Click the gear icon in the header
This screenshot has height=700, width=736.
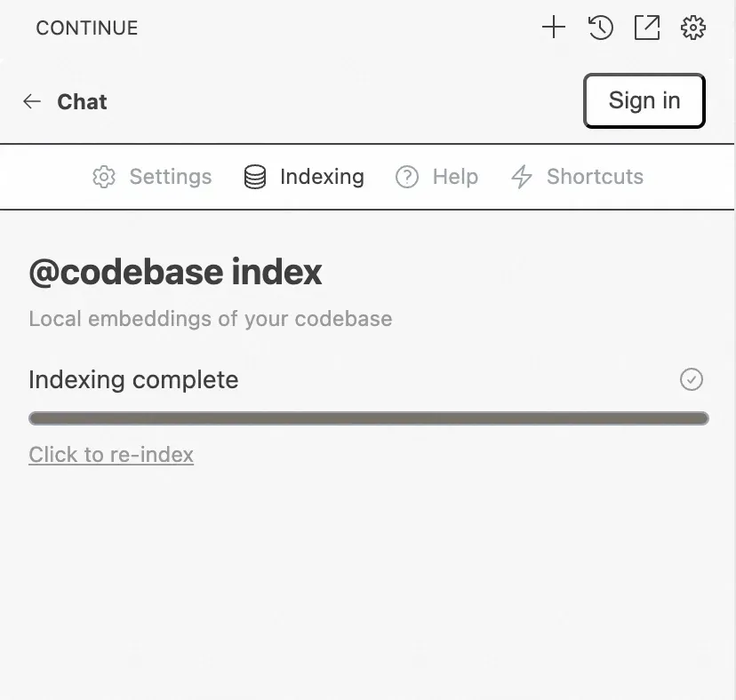[x=693, y=28]
